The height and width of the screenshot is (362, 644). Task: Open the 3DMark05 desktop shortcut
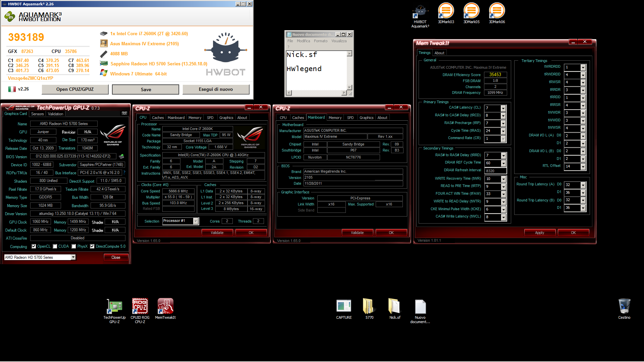click(471, 13)
